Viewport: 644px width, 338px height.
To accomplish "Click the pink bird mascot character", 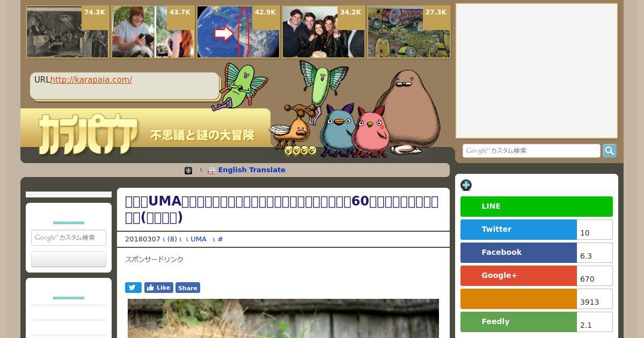I will [371, 132].
